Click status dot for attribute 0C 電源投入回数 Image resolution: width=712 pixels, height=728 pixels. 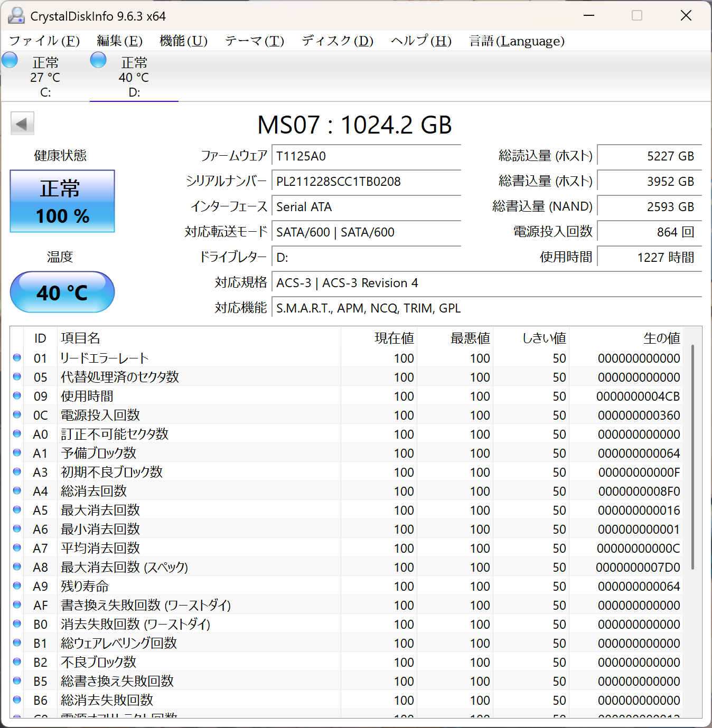(x=17, y=414)
